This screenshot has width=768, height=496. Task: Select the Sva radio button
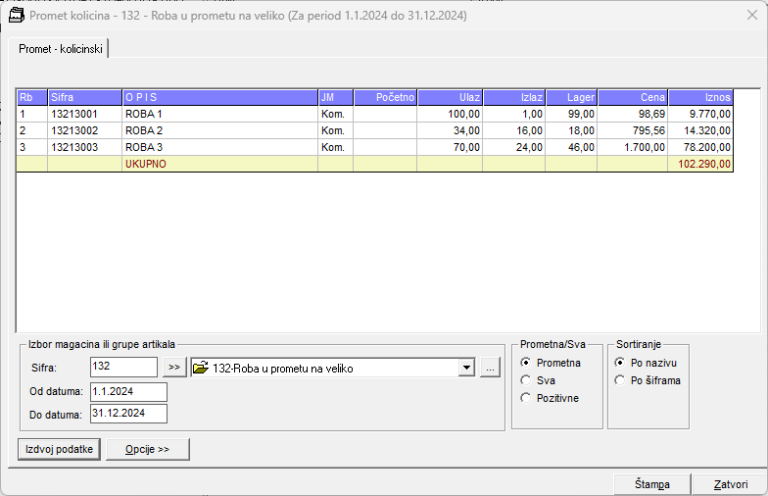pyautogui.click(x=526, y=380)
